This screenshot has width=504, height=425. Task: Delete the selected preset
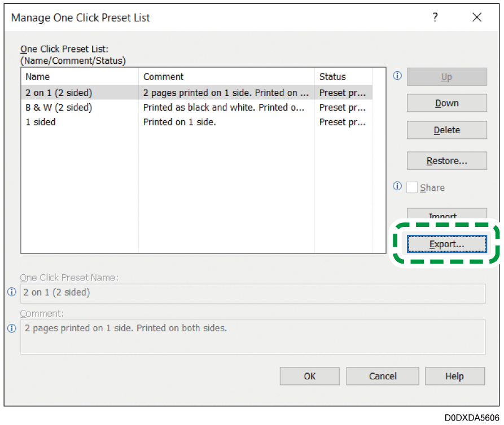coord(446,130)
